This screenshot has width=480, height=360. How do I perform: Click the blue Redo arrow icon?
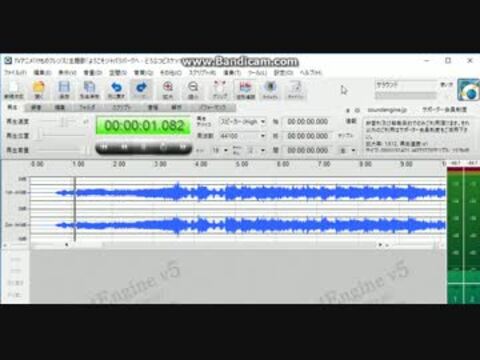pos(141,89)
